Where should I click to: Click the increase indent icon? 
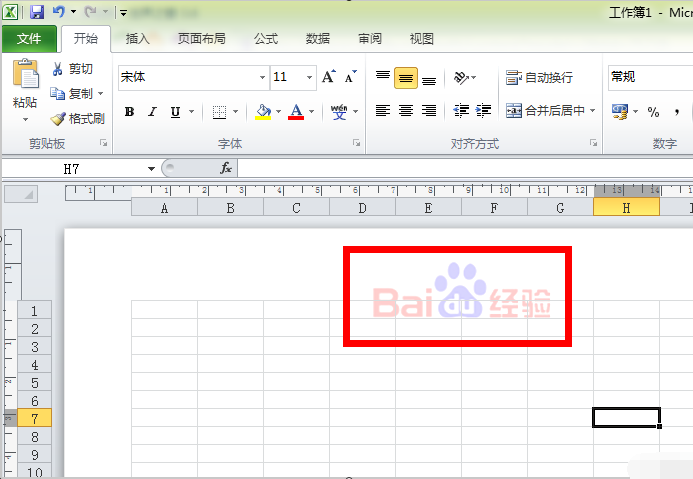click(484, 110)
